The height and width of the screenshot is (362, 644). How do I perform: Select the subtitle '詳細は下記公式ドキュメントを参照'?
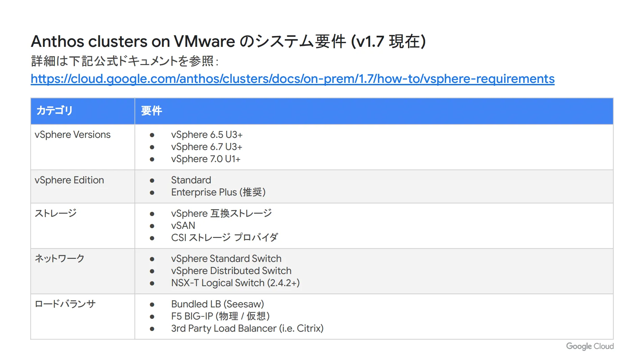122,61
